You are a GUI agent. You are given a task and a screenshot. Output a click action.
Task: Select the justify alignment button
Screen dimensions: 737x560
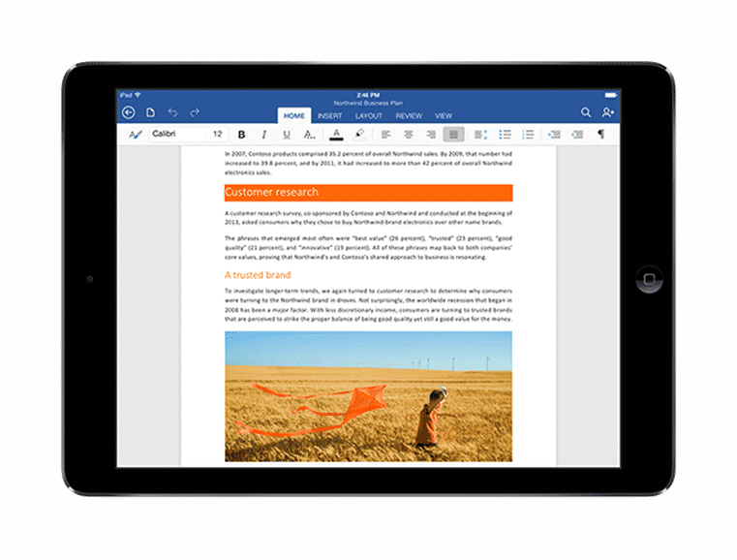point(453,135)
